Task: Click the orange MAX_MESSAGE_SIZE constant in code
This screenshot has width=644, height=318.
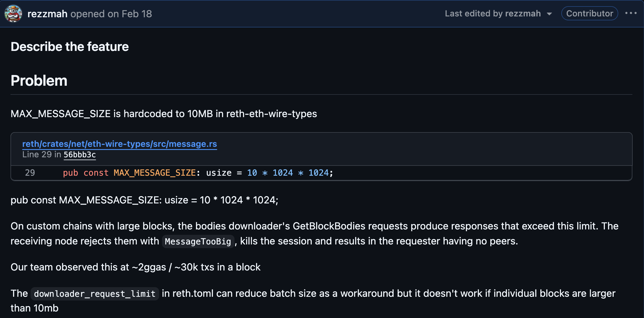Action: [x=155, y=173]
